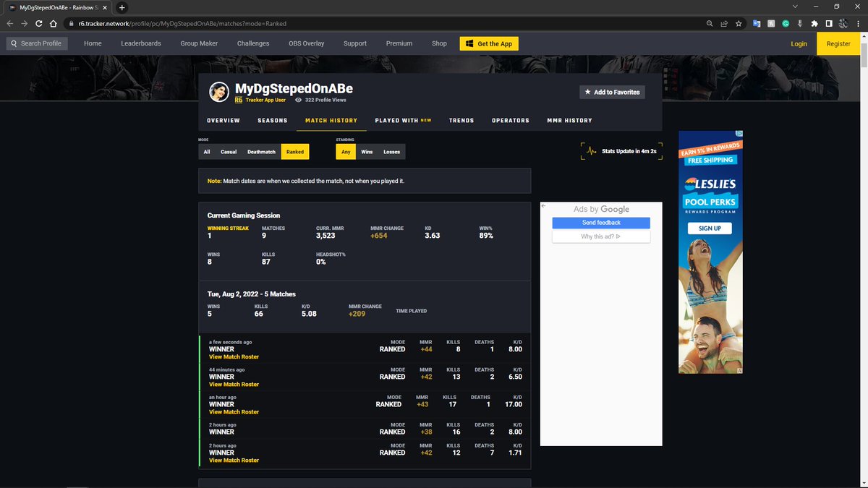Click the Send feedback bar in the ad
Viewport: 868px width, 488px height.
click(600, 222)
